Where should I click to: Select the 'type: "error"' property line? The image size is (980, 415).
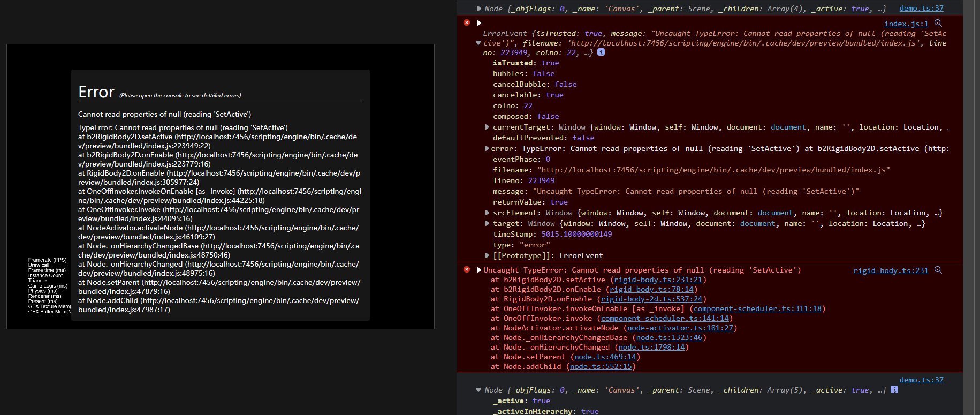(521, 245)
